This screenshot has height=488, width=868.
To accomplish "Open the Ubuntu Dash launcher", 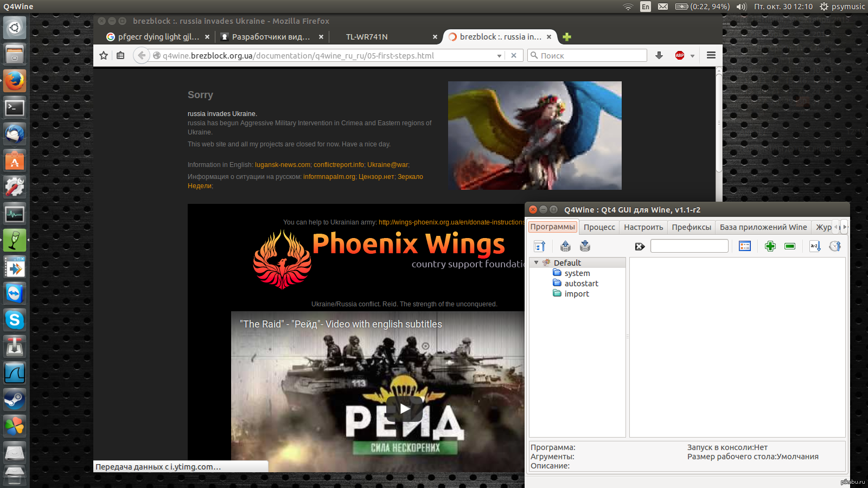I will 15,28.
